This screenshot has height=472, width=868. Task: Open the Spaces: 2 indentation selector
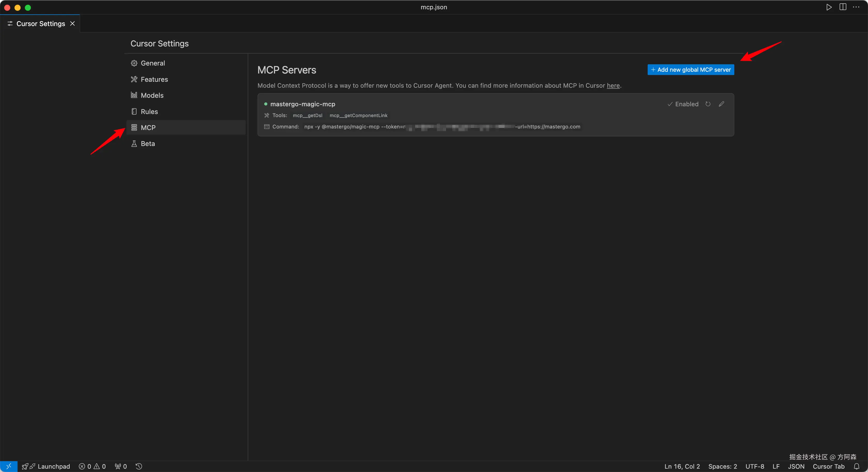pos(722,466)
